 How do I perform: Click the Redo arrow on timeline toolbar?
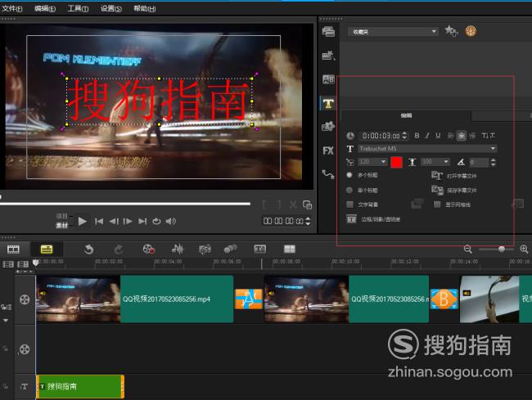[x=119, y=249]
